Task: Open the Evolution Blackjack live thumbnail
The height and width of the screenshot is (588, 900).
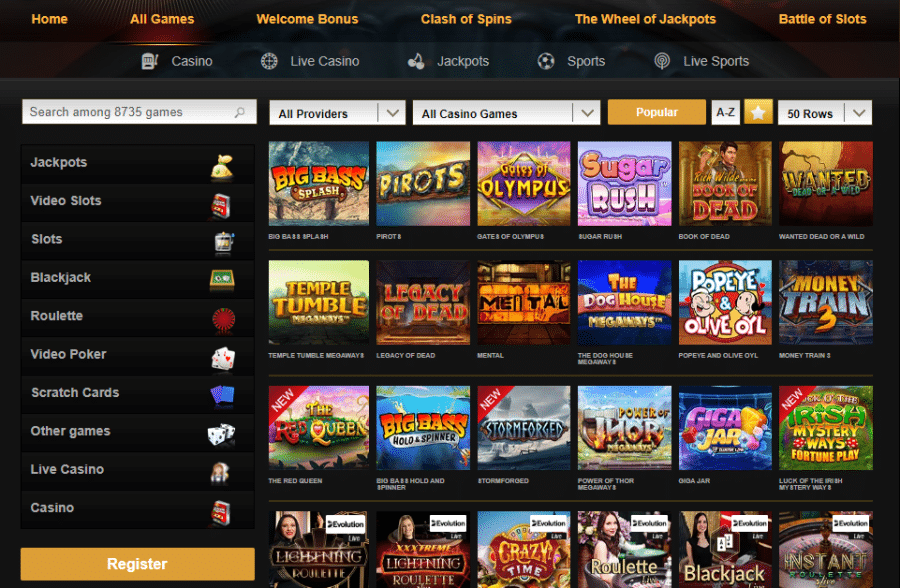Action: 725,550
